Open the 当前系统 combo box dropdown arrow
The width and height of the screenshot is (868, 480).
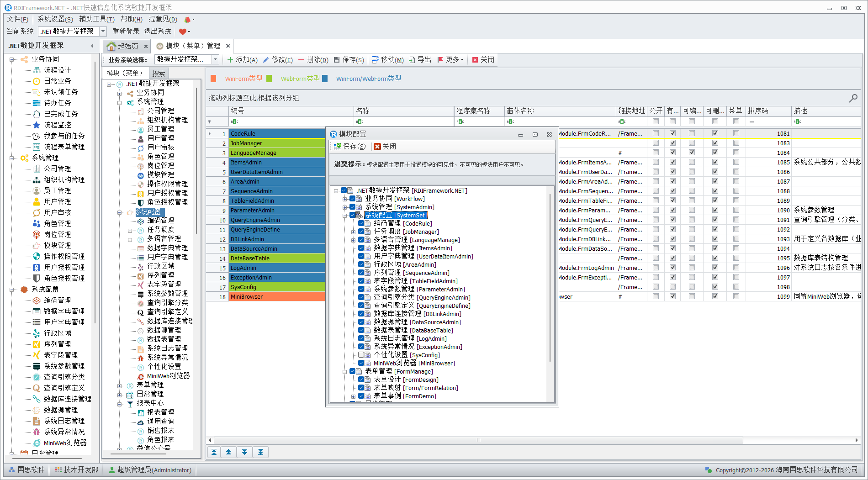coord(103,31)
